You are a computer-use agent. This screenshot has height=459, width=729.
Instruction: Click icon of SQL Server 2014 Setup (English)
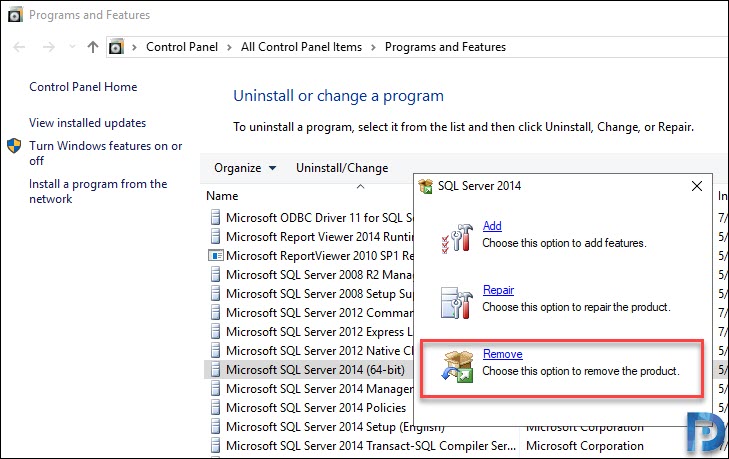tap(215, 426)
